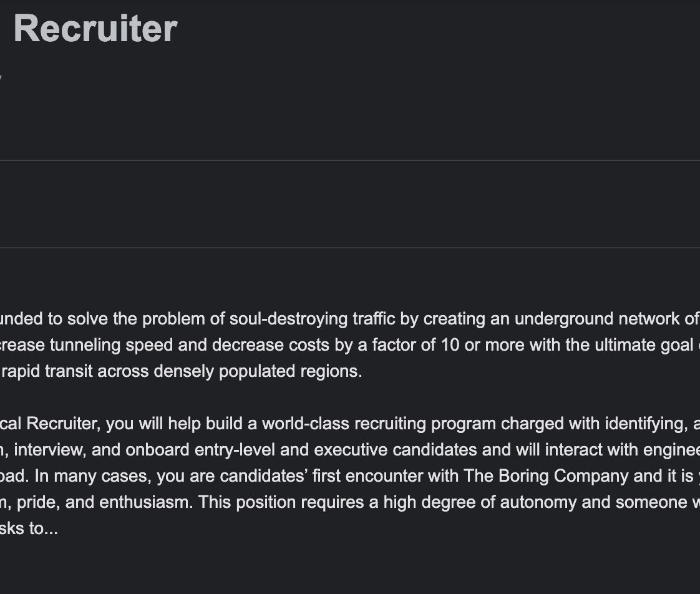Screen dimensions: 700x594
Task: Click the Recruiter job title heading
Action: [x=95, y=29]
